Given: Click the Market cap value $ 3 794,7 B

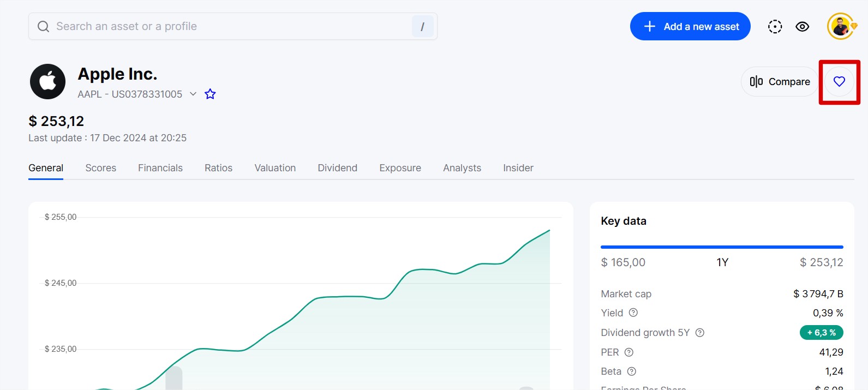Looking at the screenshot, I should pos(818,294).
